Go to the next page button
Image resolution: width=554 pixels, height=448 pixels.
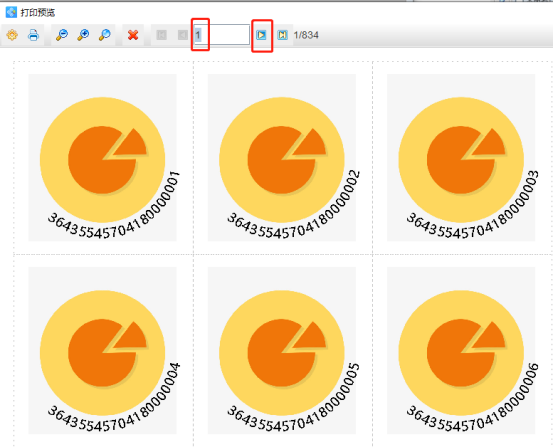pyautogui.click(x=261, y=35)
